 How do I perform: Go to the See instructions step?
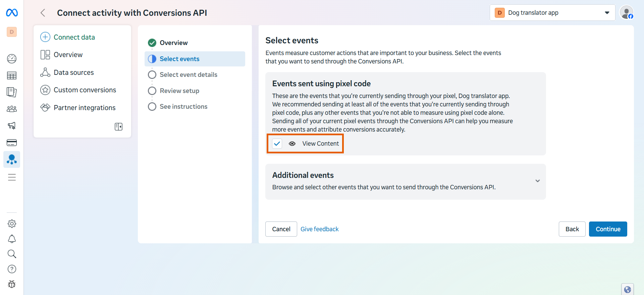(x=183, y=106)
